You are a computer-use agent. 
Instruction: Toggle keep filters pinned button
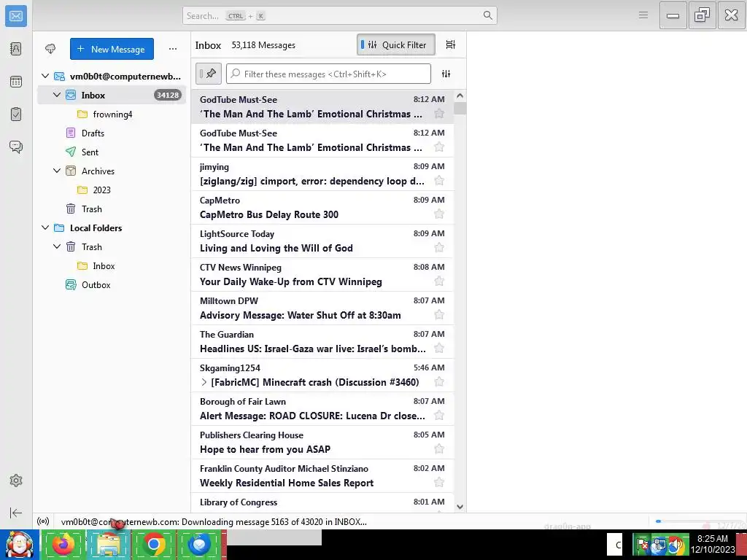pyautogui.click(x=208, y=74)
